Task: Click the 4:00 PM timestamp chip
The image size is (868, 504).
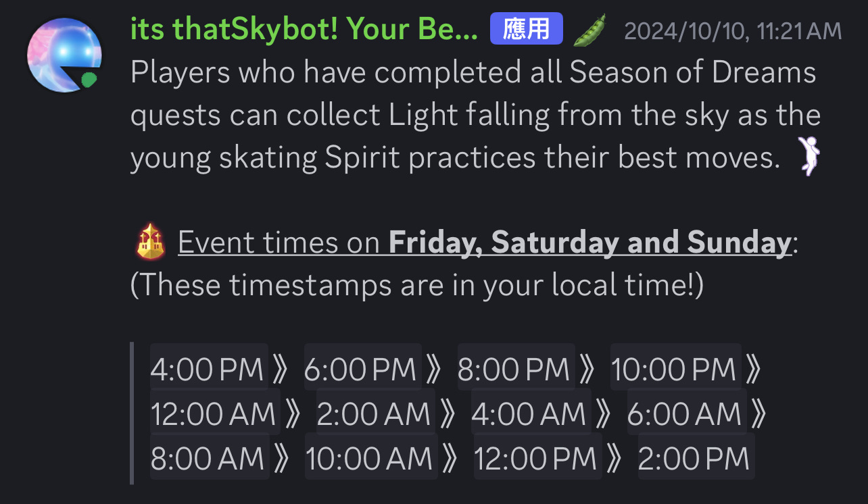Action: pyautogui.click(x=209, y=368)
